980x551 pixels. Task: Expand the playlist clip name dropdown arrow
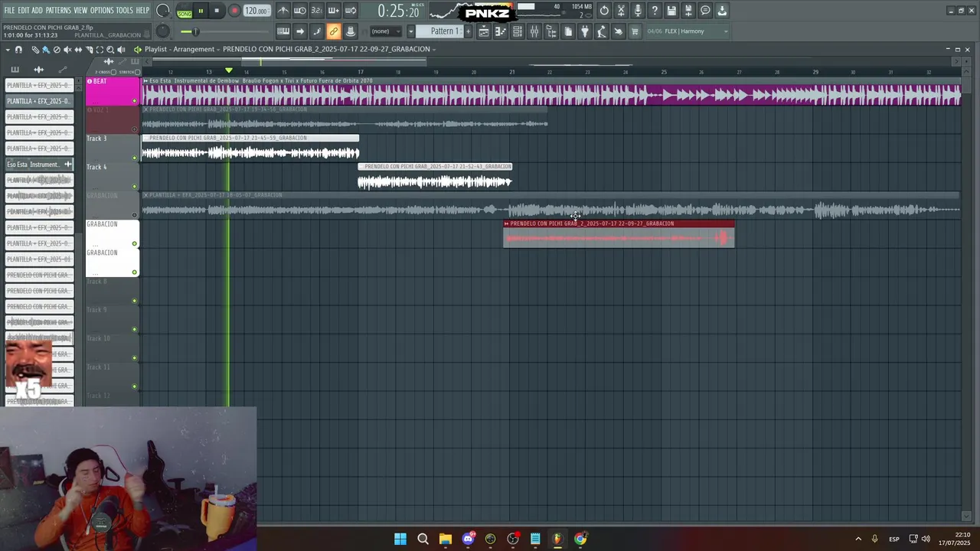coord(434,50)
